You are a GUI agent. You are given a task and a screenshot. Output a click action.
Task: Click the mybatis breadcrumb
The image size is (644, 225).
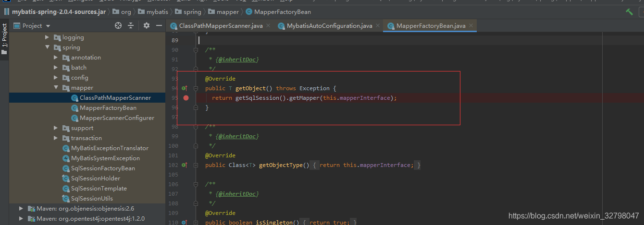click(158, 12)
